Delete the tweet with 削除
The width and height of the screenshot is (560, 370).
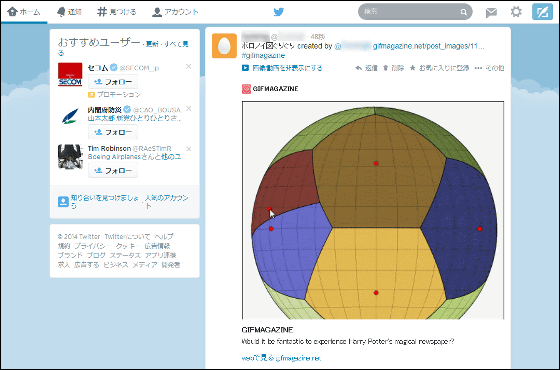tap(393, 68)
